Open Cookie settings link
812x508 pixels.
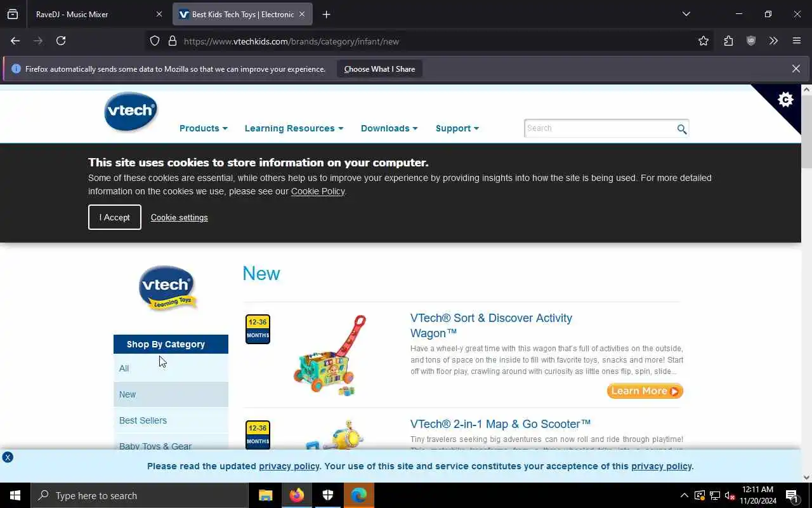[179, 217]
